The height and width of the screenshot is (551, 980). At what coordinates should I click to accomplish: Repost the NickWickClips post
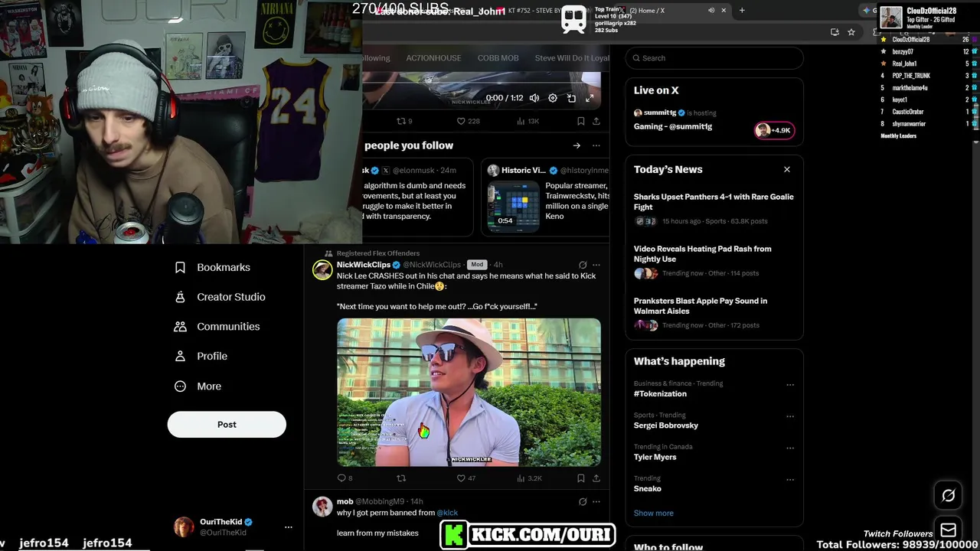point(401,478)
